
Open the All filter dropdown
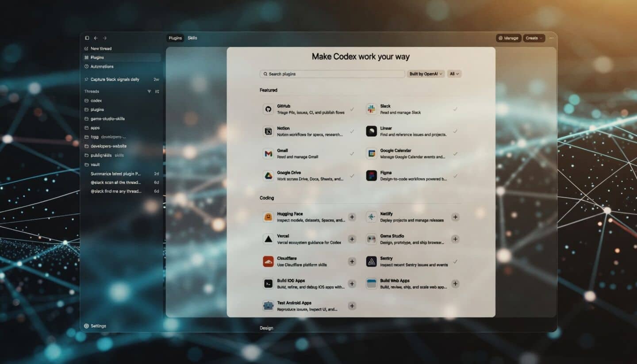(454, 74)
